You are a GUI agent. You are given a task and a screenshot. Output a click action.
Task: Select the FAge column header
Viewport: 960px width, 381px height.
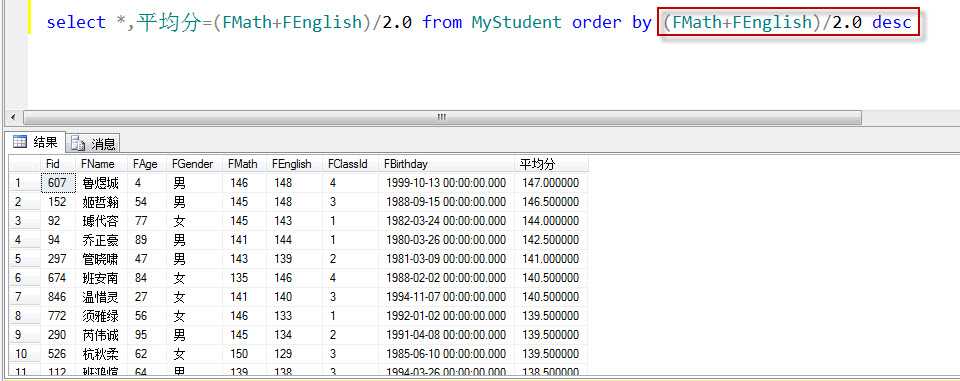147,164
